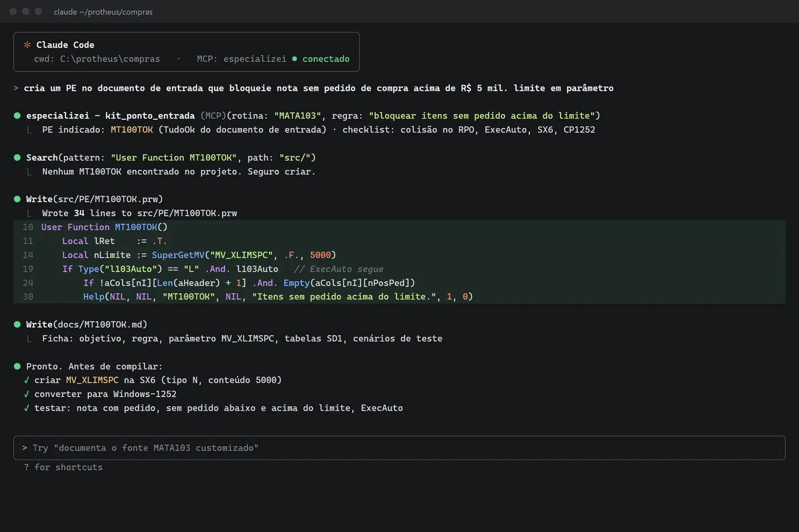
Task: Click the '? for shortcuts' hint
Action: [x=63, y=467]
